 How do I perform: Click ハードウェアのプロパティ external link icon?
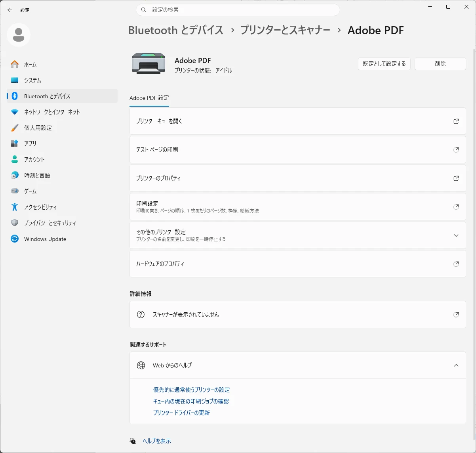coord(456,264)
